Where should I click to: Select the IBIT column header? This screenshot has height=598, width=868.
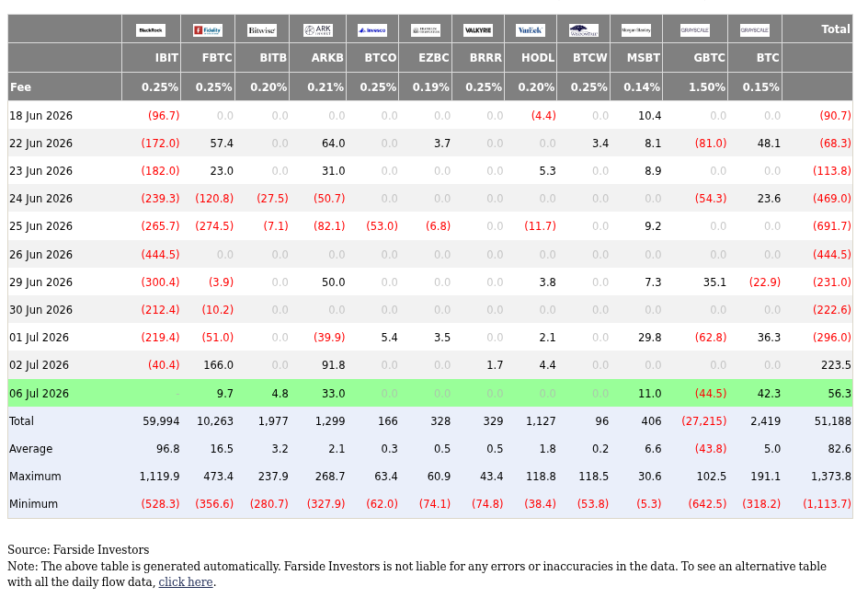(151, 58)
